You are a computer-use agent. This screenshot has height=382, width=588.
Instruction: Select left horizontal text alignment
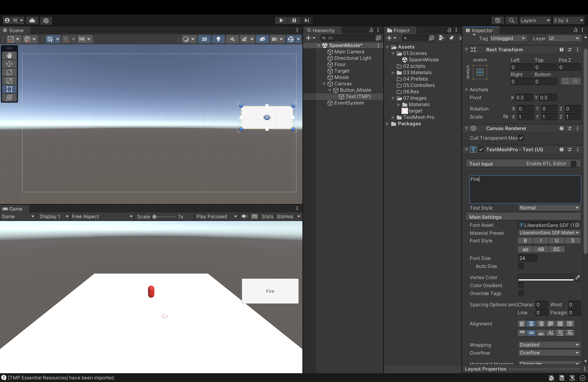click(x=522, y=324)
